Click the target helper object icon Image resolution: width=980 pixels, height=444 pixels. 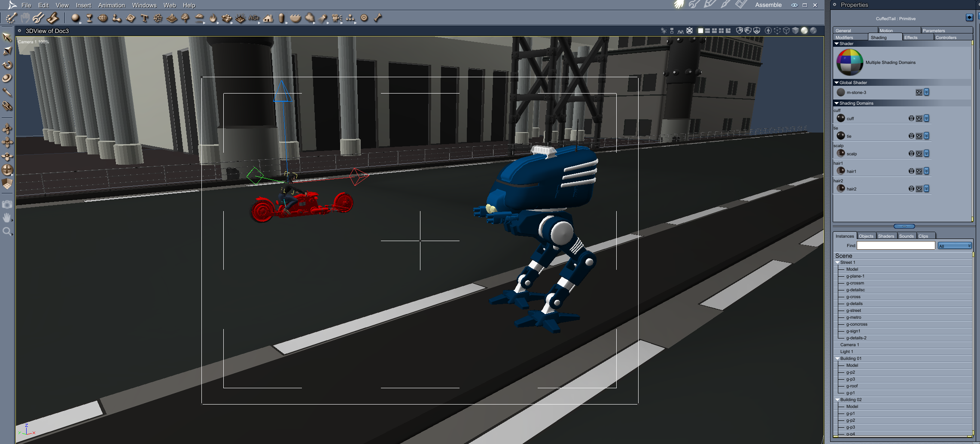(x=364, y=18)
